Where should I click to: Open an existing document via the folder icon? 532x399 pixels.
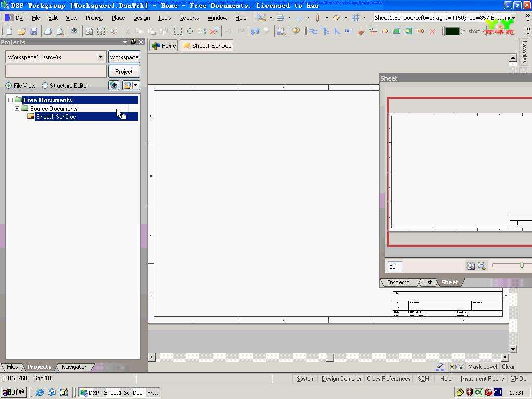(x=22, y=31)
